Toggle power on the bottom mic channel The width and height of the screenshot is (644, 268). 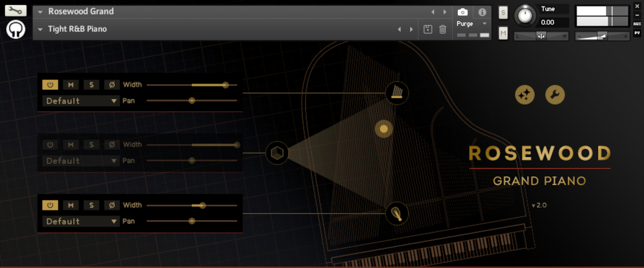[50, 205]
